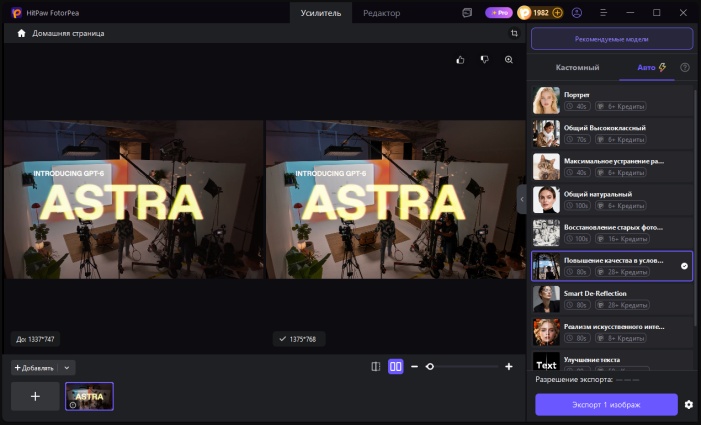
Task: Choose Восстановление старых фото model
Action: pos(612,233)
